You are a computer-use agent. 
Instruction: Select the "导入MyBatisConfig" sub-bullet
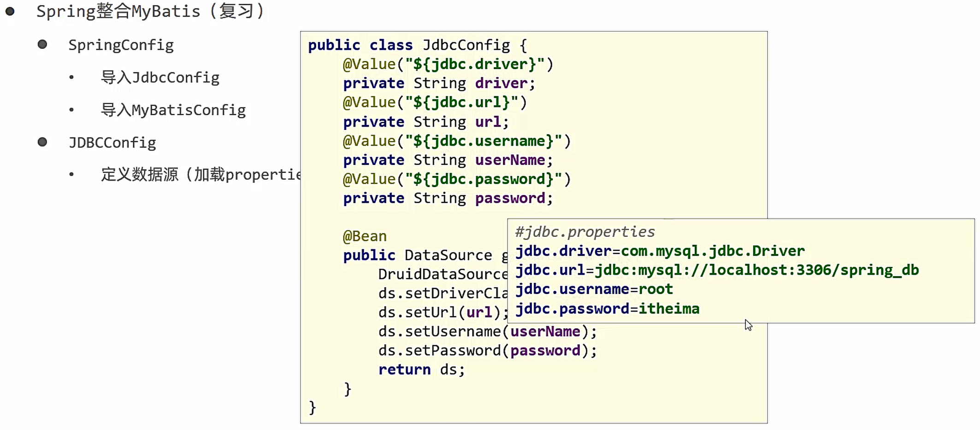[173, 110]
